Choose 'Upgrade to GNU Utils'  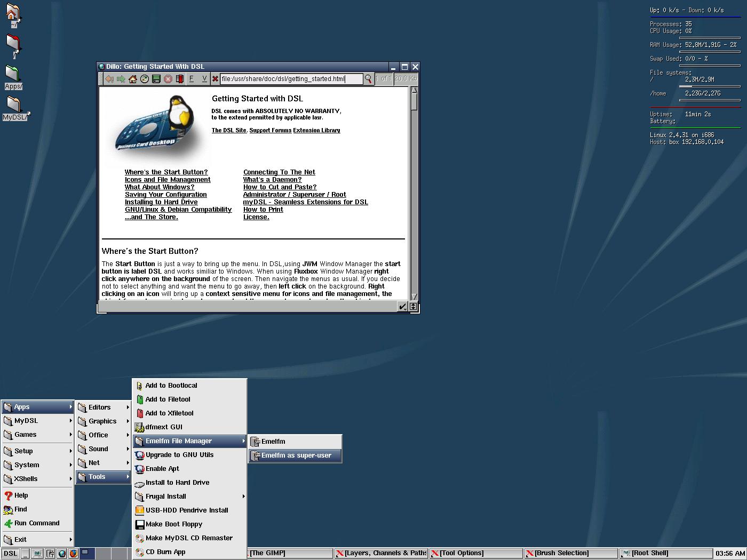click(x=189, y=455)
